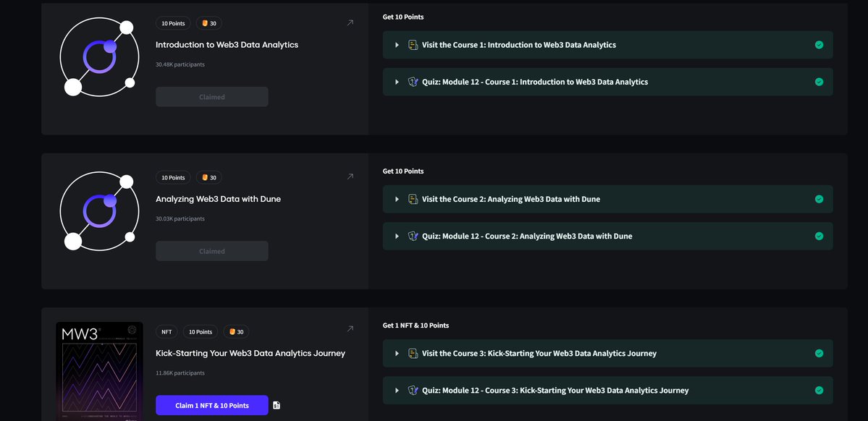The width and height of the screenshot is (868, 421).
Task: Click 10 Points tag on Introduction course
Action: 173,23
